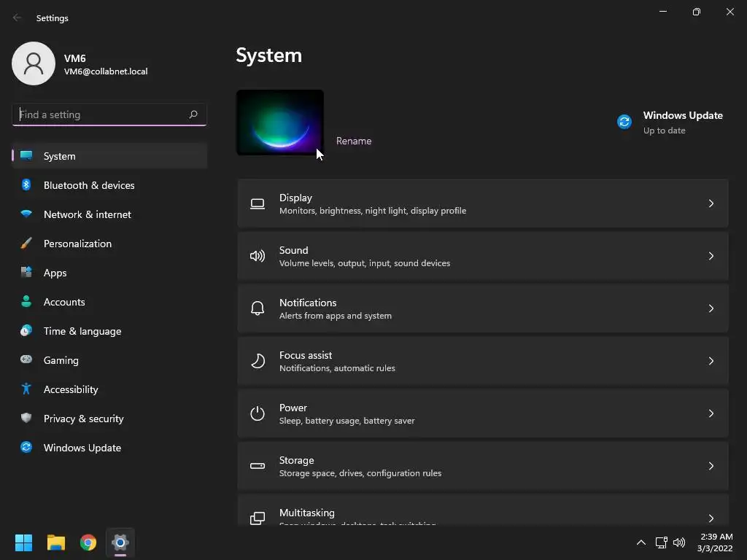This screenshot has width=747, height=560.
Task: Click the Bluetooth & devices sidebar icon
Action: tap(26, 185)
